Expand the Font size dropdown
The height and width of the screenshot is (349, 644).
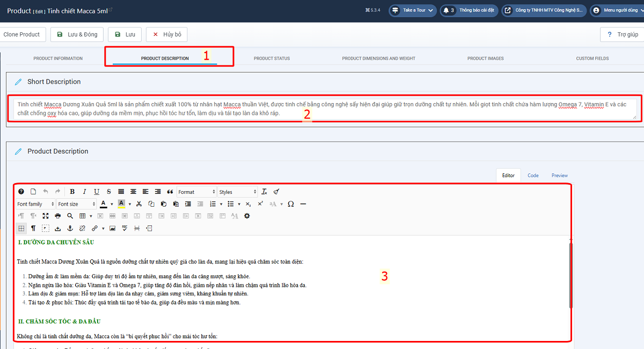point(76,204)
